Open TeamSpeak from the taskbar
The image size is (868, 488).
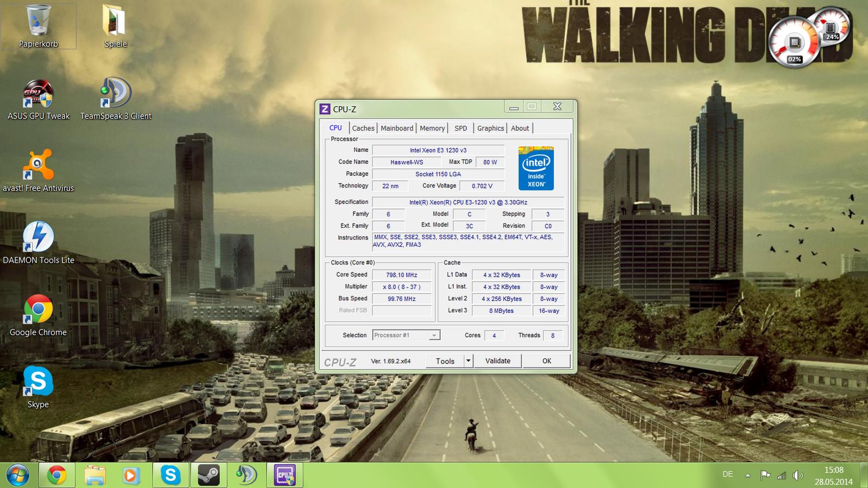click(246, 476)
